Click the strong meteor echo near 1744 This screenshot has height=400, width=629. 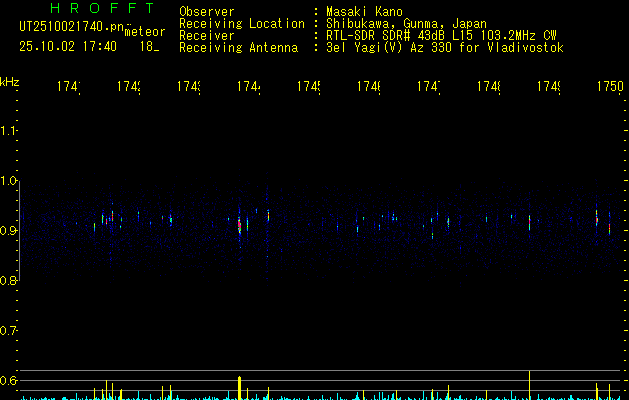239,225
